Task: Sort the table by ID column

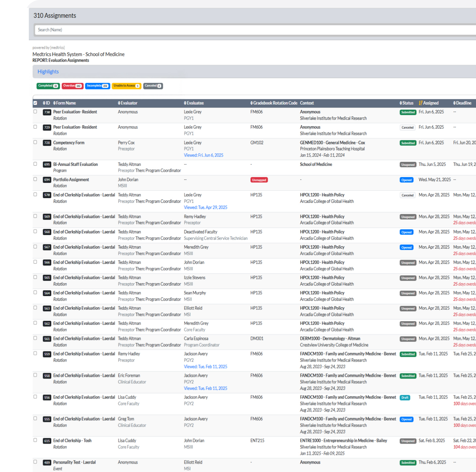Action: 44,103
